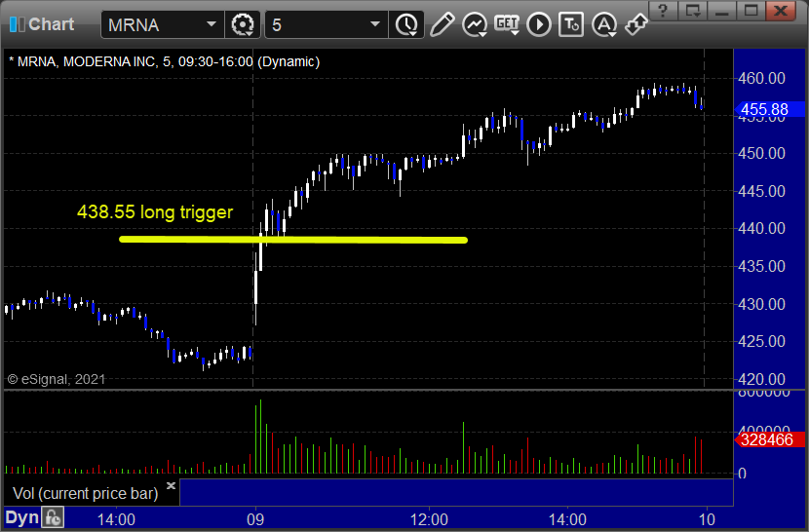Open the chart settings gear icon
809x532 pixels.
[243, 24]
